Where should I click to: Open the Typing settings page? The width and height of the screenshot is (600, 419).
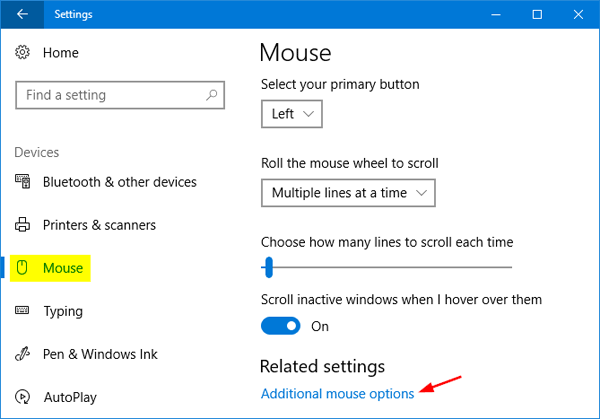62,311
